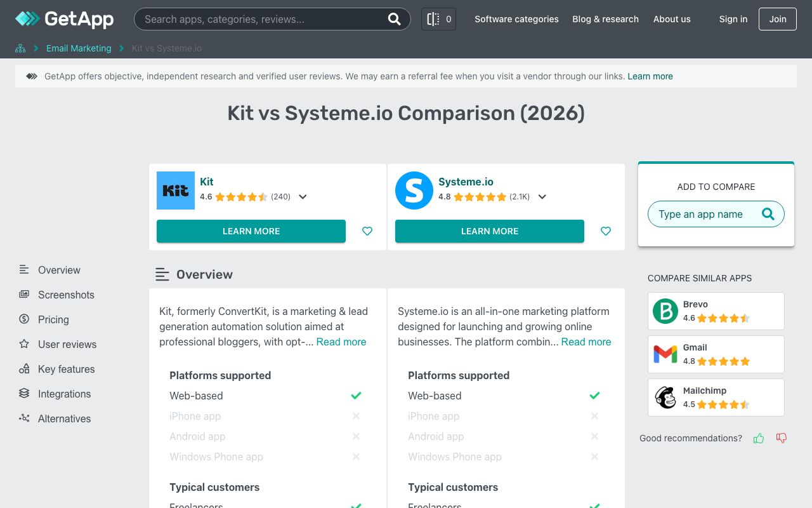This screenshot has width=812, height=508.
Task: Click Kit's Web-based green checkmark
Action: point(357,396)
